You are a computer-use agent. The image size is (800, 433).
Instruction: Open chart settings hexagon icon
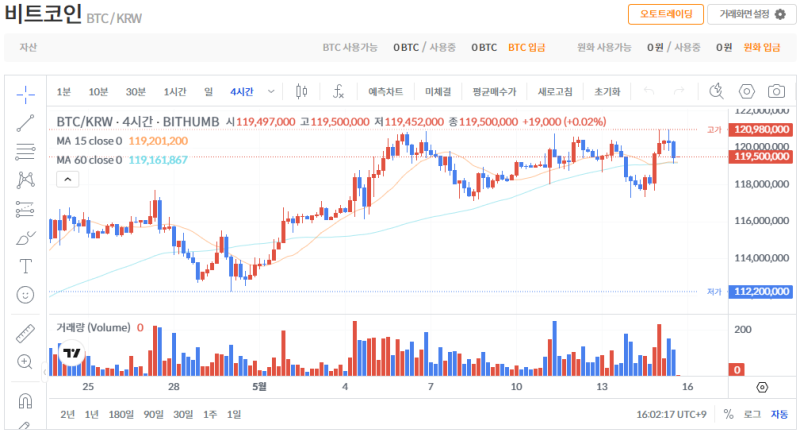tap(746, 92)
